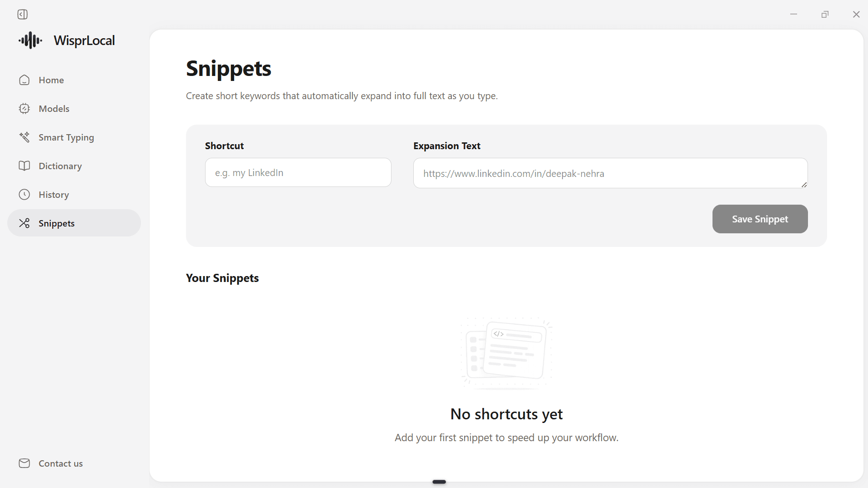Collapse the sidebar with the panel toggle icon

[22, 15]
